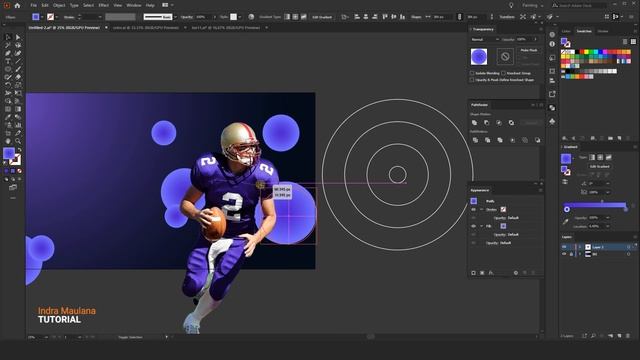Open the gradient Location dropdown
This screenshot has height=360, width=640.
click(x=608, y=226)
